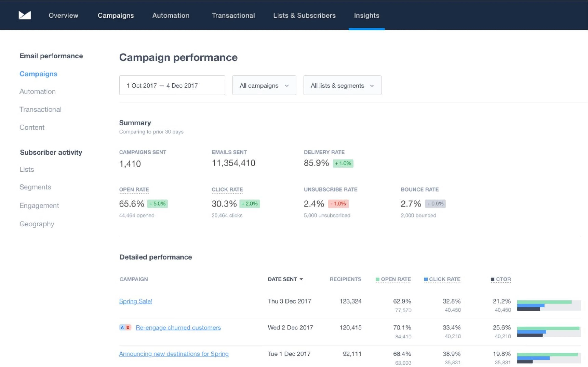Open Re-engage churned customers campaign

click(178, 328)
